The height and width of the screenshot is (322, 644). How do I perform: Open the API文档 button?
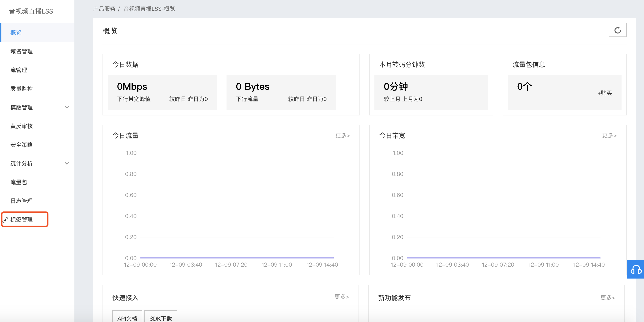click(x=127, y=318)
